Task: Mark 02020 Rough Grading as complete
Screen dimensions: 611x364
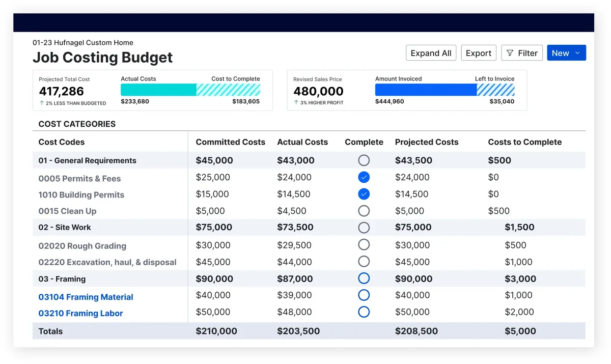Action: coord(364,244)
